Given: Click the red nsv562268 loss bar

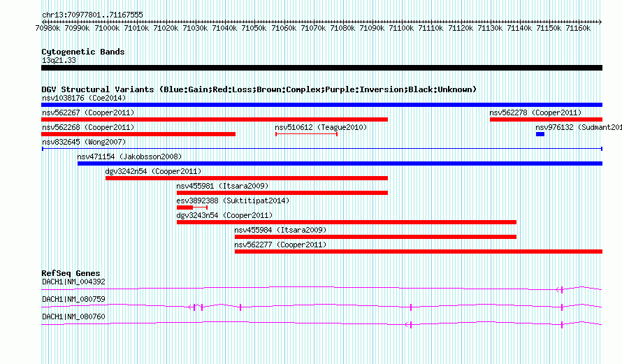Looking at the screenshot, I should [138, 134].
